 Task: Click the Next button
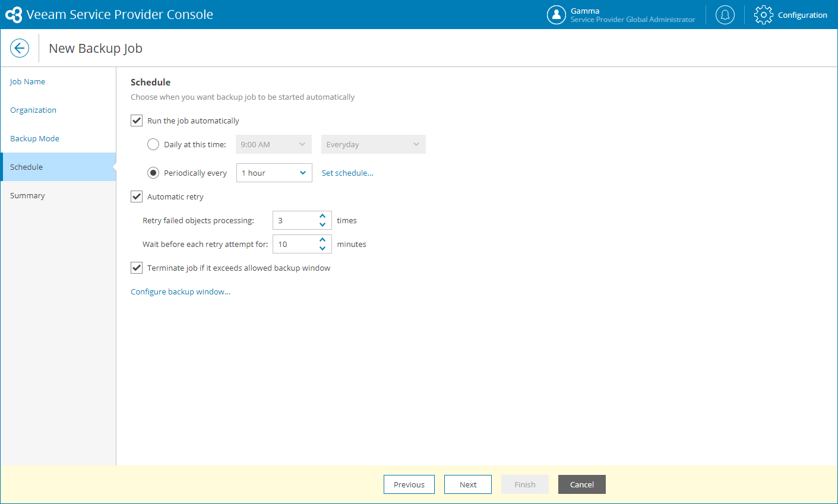point(468,484)
